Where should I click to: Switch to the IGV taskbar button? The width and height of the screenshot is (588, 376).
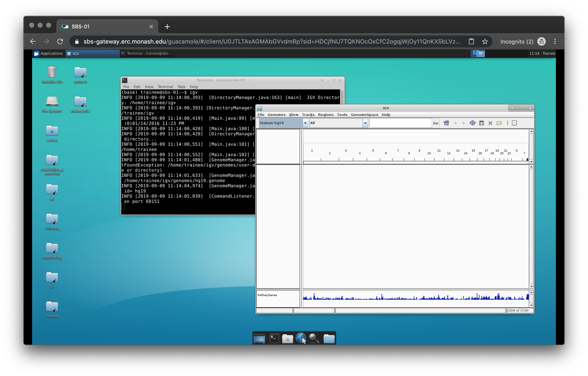[93, 53]
